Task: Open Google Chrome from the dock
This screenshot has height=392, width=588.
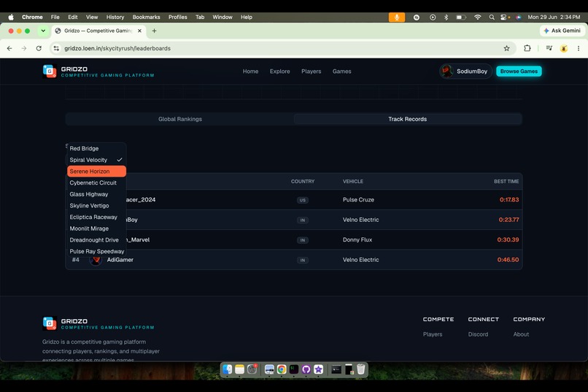Action: click(282, 369)
